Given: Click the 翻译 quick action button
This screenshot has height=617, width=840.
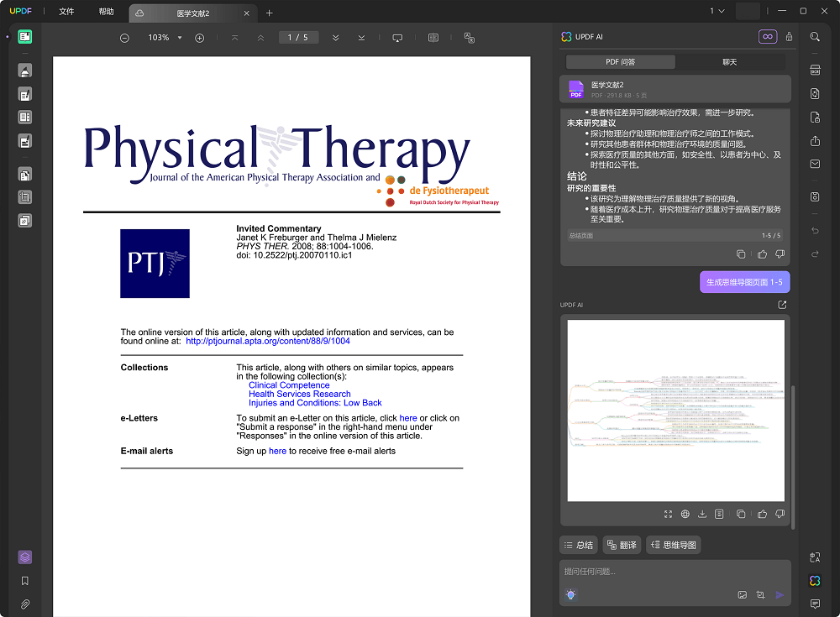Looking at the screenshot, I should tap(622, 546).
